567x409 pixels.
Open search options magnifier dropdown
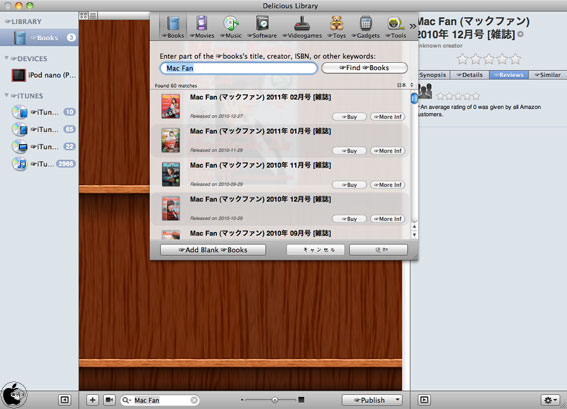(127, 400)
